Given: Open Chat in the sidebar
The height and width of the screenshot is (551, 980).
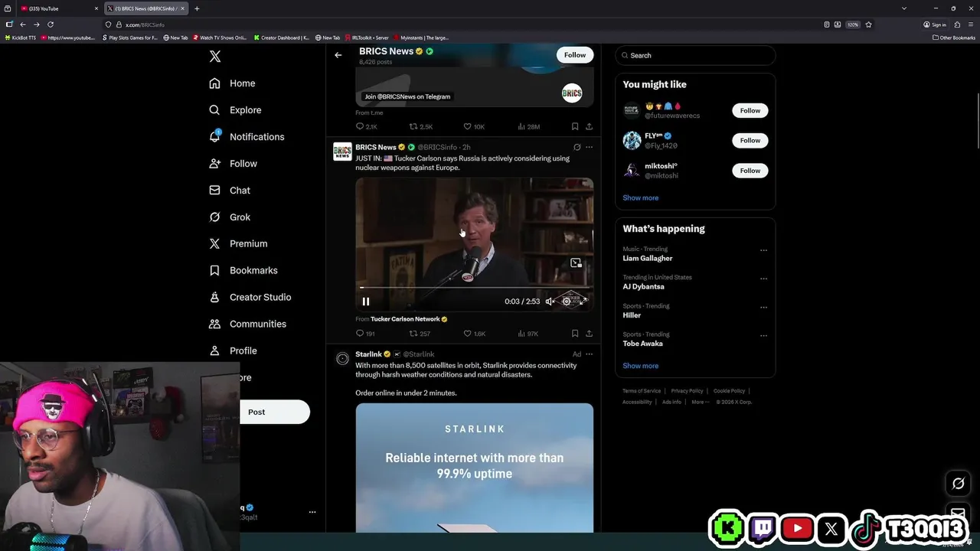Looking at the screenshot, I should (x=230, y=191).
